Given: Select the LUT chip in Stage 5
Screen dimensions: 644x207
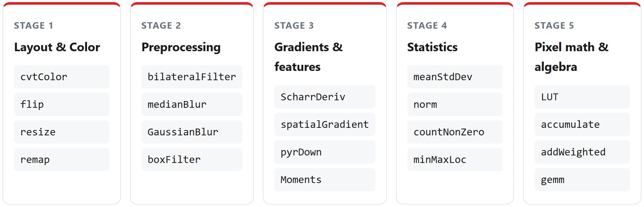Looking at the screenshot, I should coord(582,97).
